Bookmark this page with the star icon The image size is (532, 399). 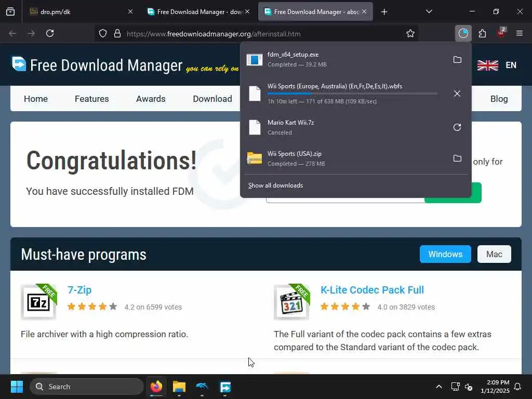(x=410, y=33)
